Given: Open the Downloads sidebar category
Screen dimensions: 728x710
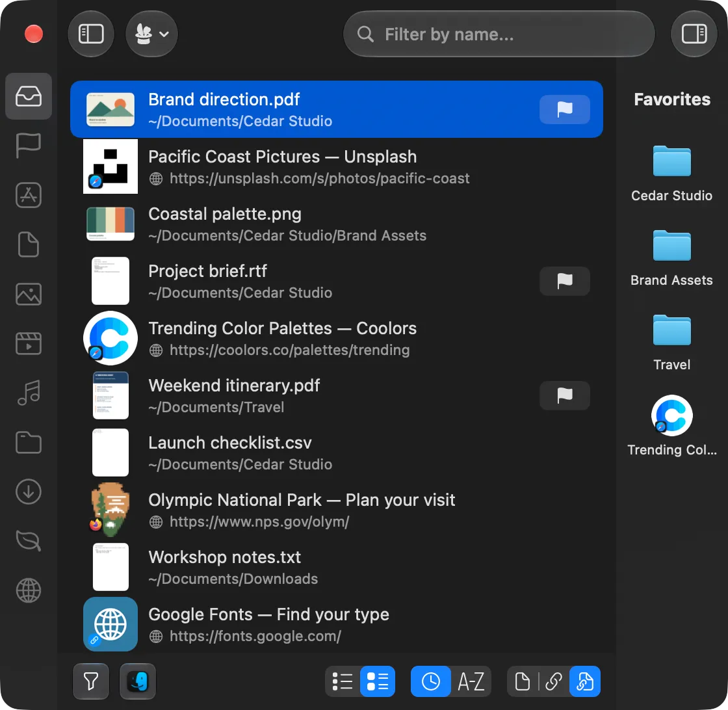Looking at the screenshot, I should [29, 492].
